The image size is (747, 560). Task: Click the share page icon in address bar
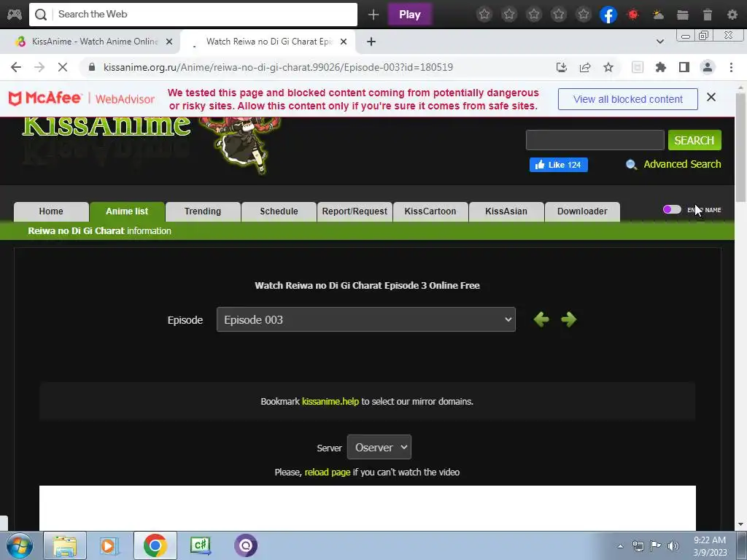[x=585, y=67]
